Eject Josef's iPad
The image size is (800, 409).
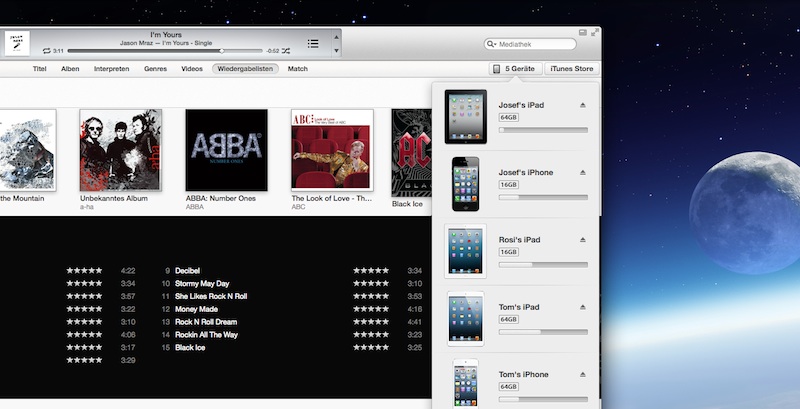click(x=583, y=105)
